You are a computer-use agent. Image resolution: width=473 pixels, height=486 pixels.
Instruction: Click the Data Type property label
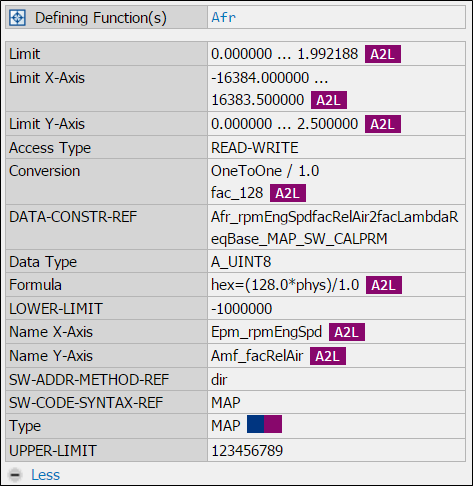point(43,262)
